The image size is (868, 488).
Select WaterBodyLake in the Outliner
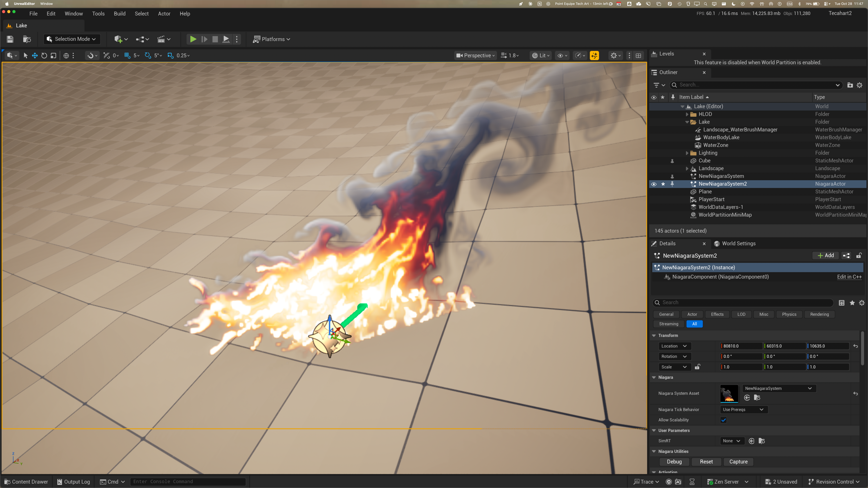click(721, 137)
